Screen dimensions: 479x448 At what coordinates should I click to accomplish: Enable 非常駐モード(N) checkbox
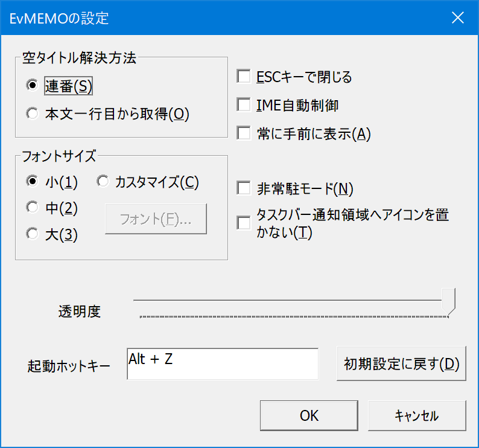(244, 188)
